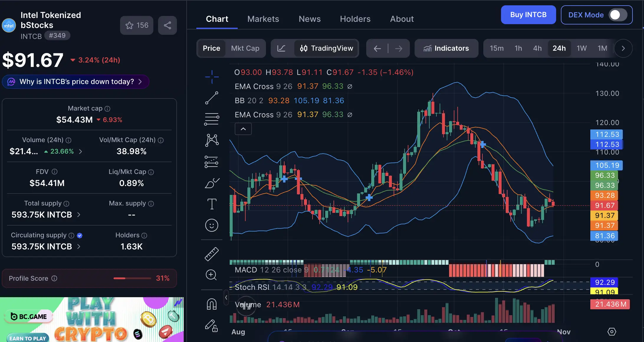Open the emoji icons tool
The image size is (644, 342).
212,225
